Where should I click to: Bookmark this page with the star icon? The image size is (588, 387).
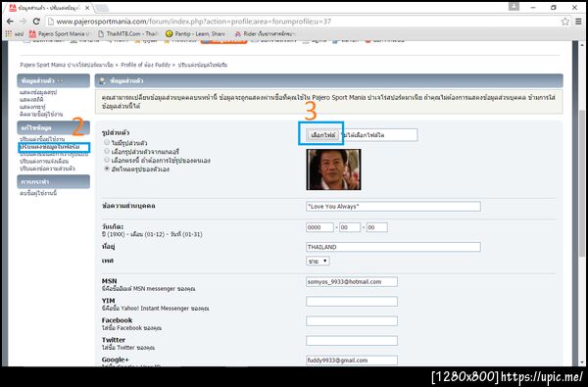pos(565,22)
